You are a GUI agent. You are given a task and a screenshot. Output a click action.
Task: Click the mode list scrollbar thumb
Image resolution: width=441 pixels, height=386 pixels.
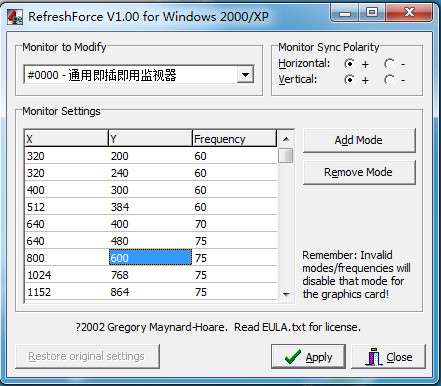pos(286,156)
